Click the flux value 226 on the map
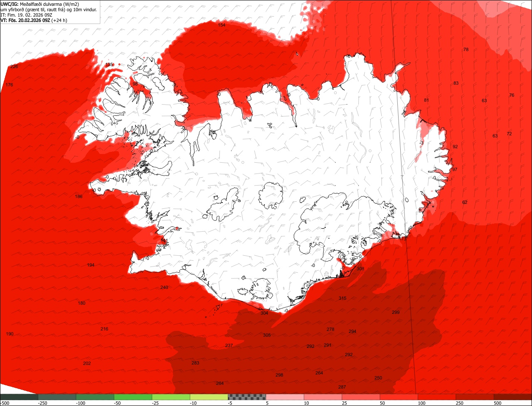Image resolution: width=532 pixels, height=406 pixels. [x=14, y=66]
